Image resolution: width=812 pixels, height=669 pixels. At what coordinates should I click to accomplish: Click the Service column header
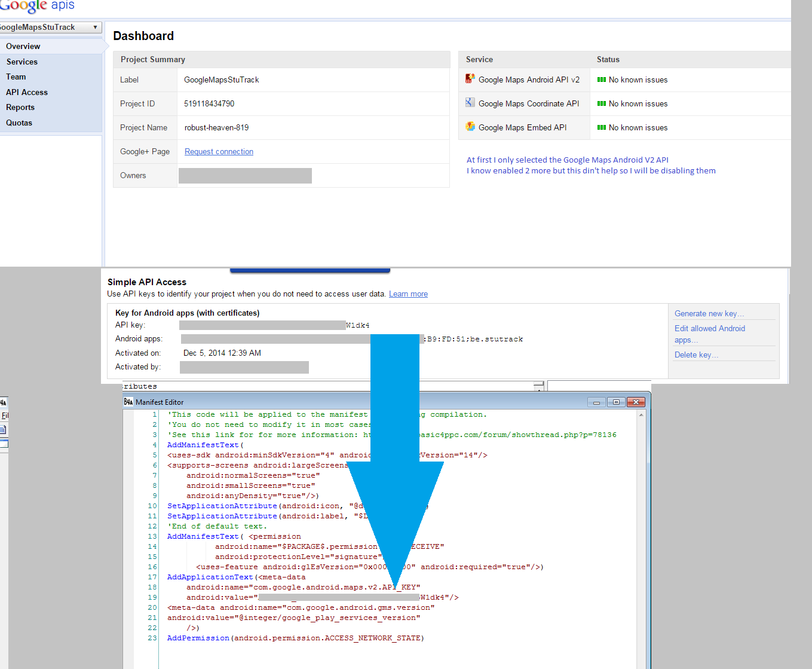(479, 59)
